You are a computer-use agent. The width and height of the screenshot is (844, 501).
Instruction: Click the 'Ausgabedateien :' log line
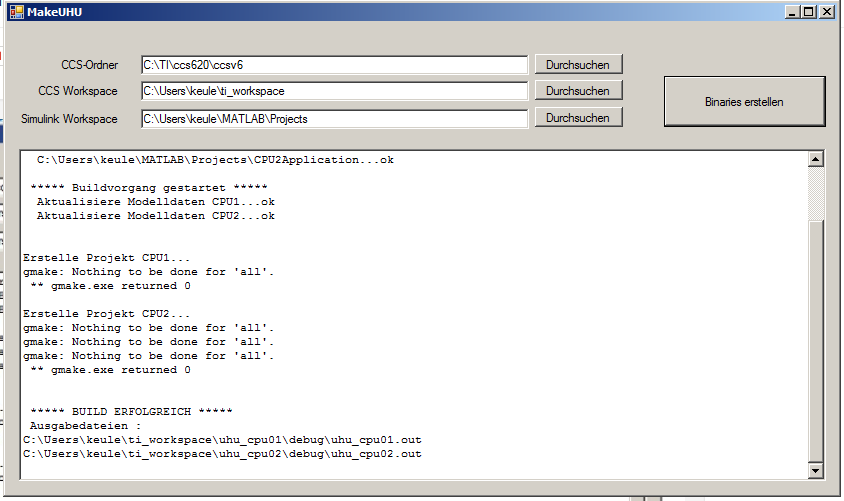tap(85, 426)
